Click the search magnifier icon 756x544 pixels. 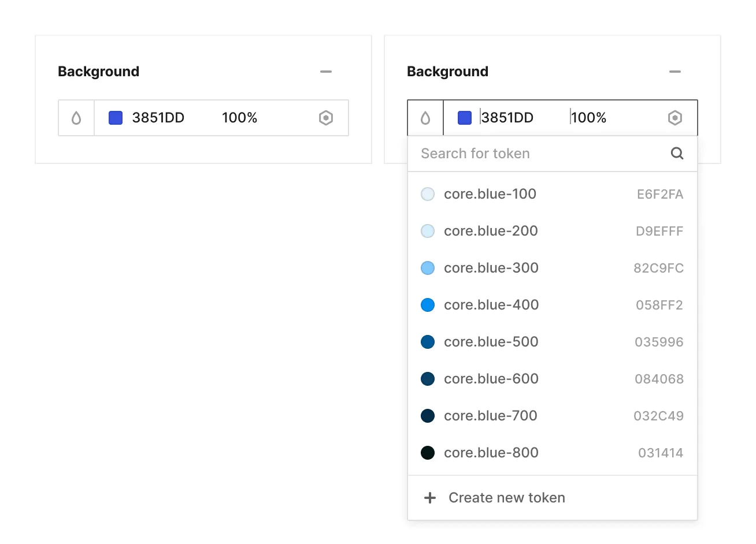677,153
